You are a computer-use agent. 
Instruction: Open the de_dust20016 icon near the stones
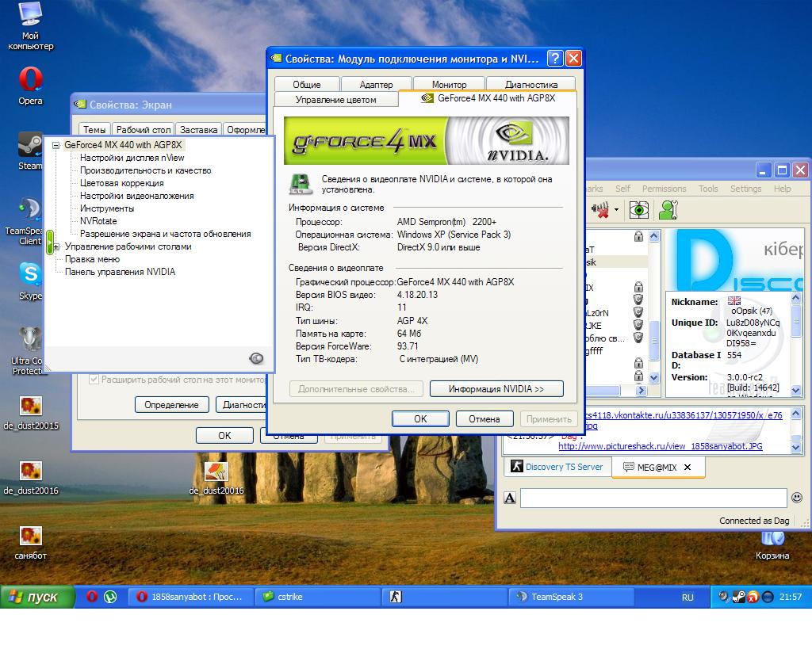tap(216, 478)
